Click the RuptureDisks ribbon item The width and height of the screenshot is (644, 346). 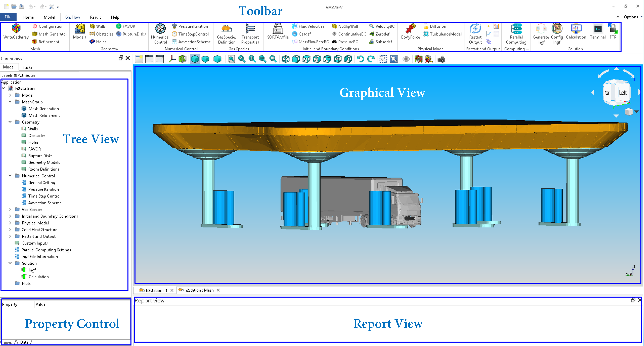(131, 34)
